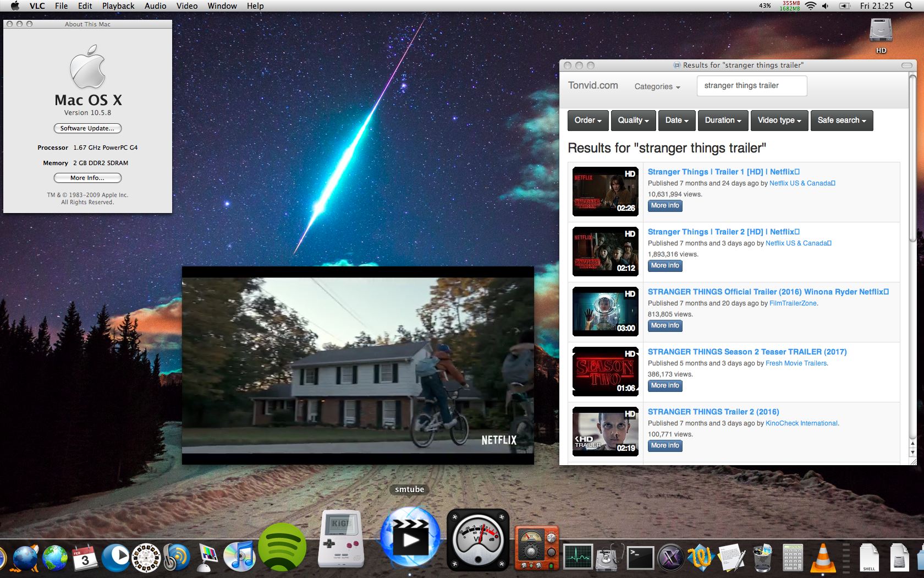Screen dimensions: 924x578
Task: Open the Duration filter dropdown
Action: click(723, 120)
